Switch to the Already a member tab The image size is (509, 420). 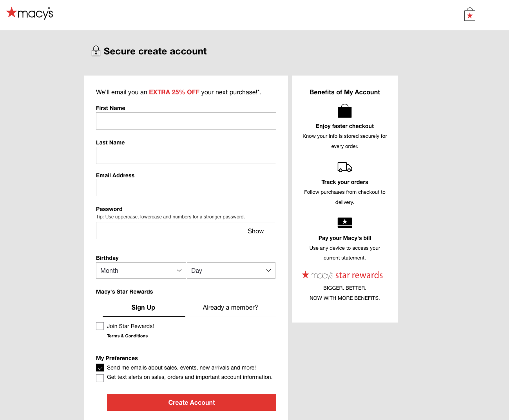[230, 307]
